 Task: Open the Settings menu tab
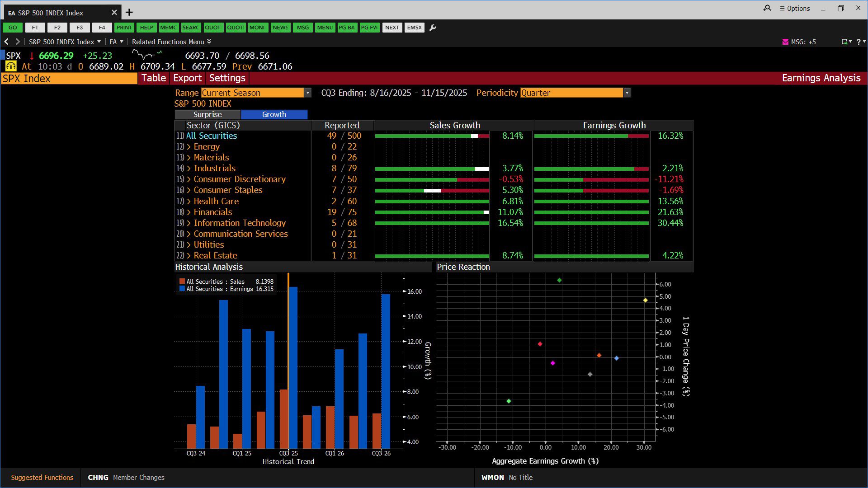(x=227, y=78)
